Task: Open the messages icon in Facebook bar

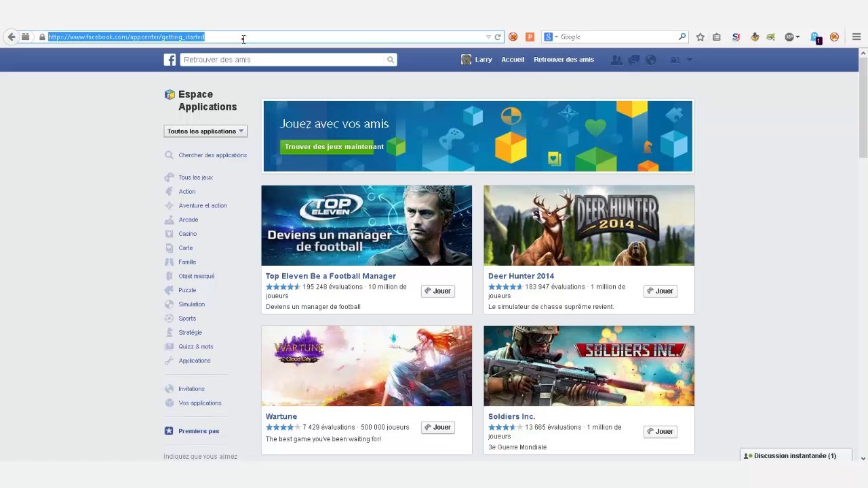Action: coord(634,60)
